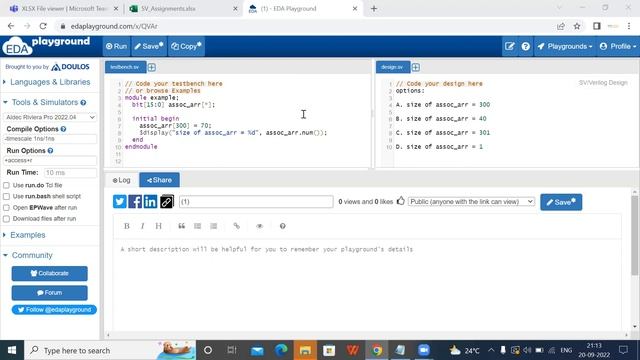
Task: Enable Use run.do Tcl file checkbox
Action: coord(7,185)
